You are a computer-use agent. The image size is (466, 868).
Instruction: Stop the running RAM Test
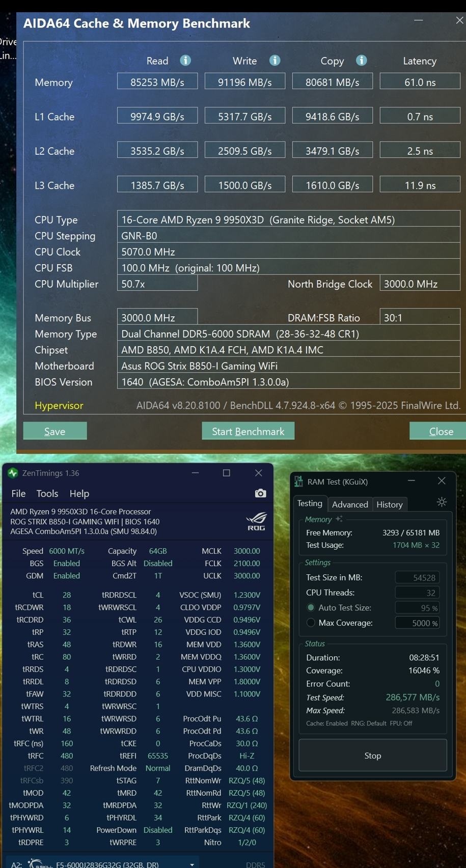tap(373, 755)
